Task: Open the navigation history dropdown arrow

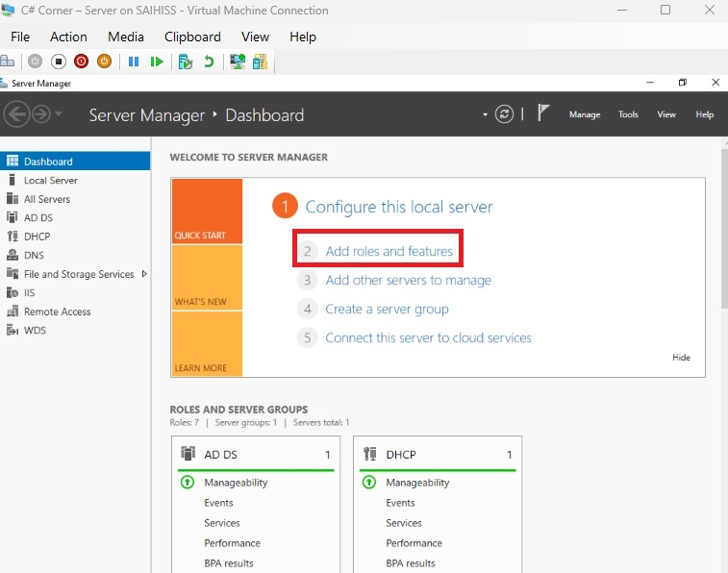Action: point(59,113)
